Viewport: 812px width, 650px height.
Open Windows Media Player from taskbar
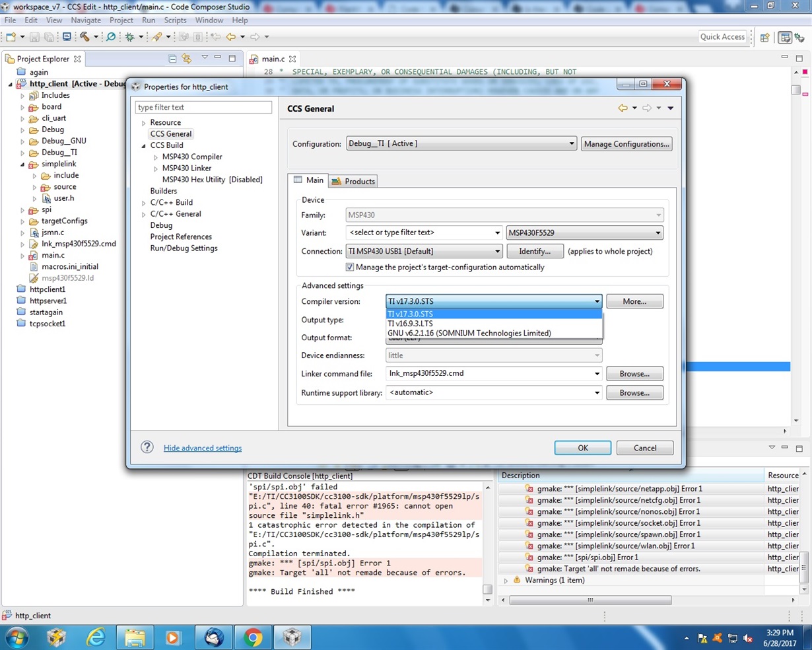(x=173, y=637)
